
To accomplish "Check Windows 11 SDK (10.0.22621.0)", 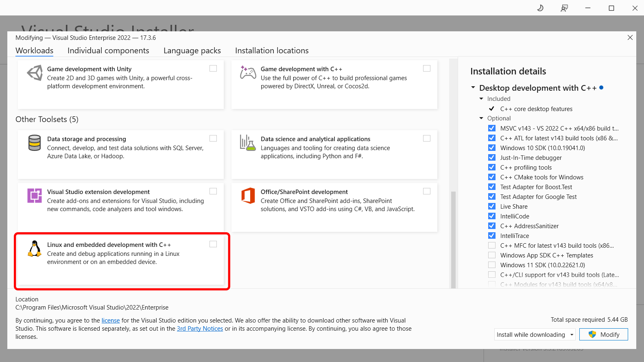I will pyautogui.click(x=492, y=265).
